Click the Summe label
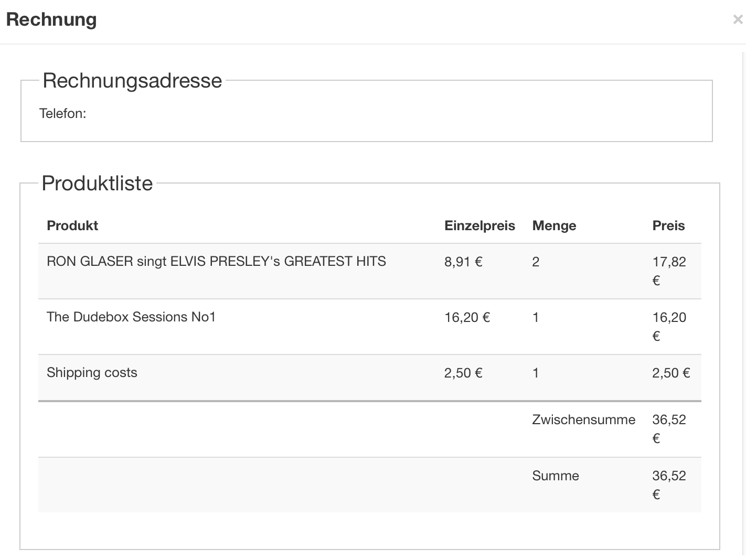The image size is (746, 560). pyautogui.click(x=556, y=476)
